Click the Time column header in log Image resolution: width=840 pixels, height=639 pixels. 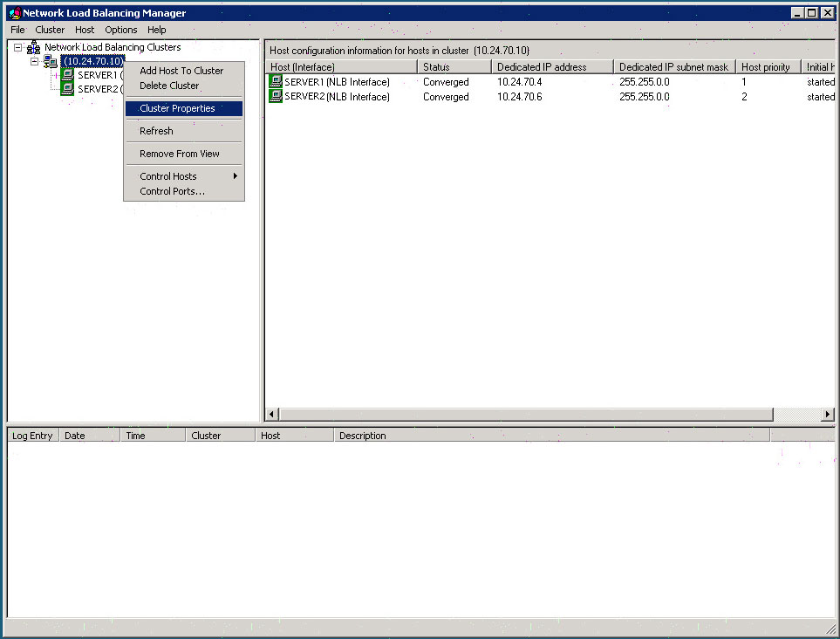[153, 436]
